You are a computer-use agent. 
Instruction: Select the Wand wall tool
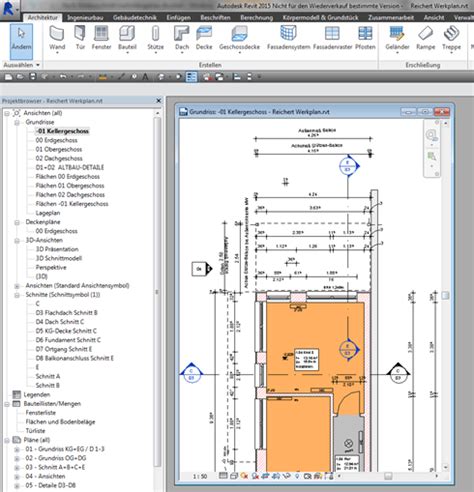[x=57, y=39]
